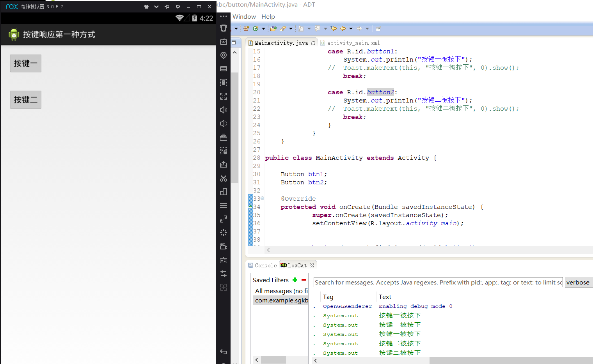Screen dimensions: 593x364
Task: Click the maximize editor area square icon
Action: (234, 42)
